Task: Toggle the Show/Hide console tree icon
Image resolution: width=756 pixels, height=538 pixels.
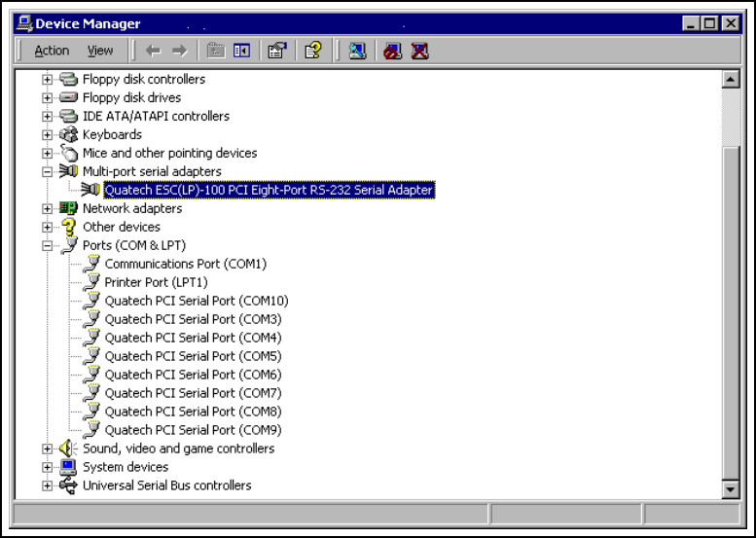Action: 241,51
